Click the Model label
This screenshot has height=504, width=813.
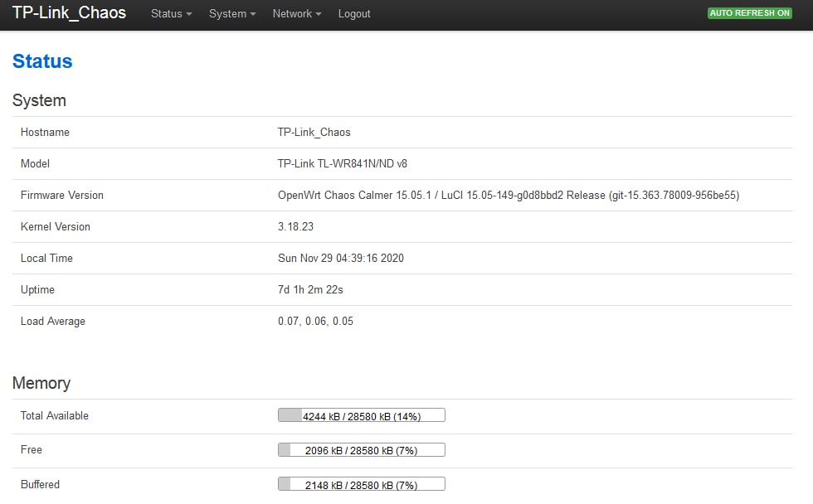point(35,163)
